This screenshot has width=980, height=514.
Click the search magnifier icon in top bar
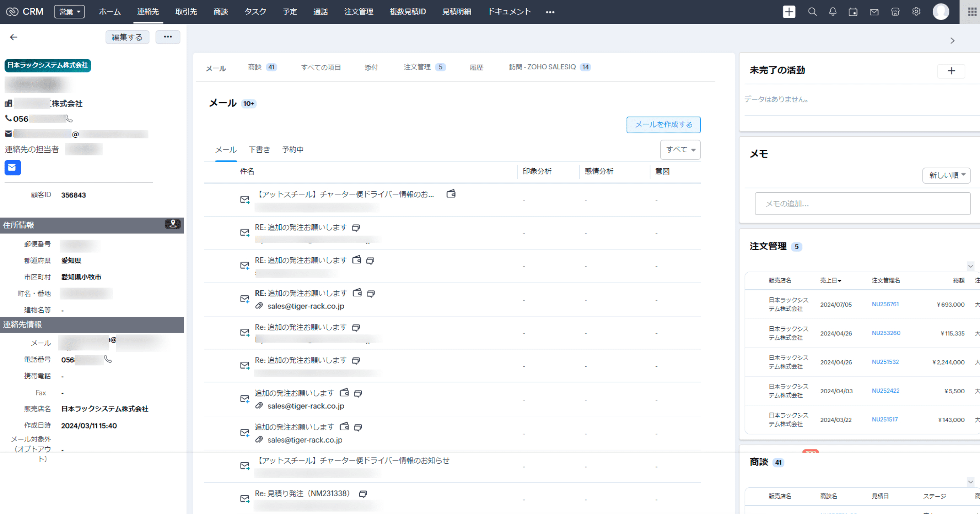click(x=812, y=12)
